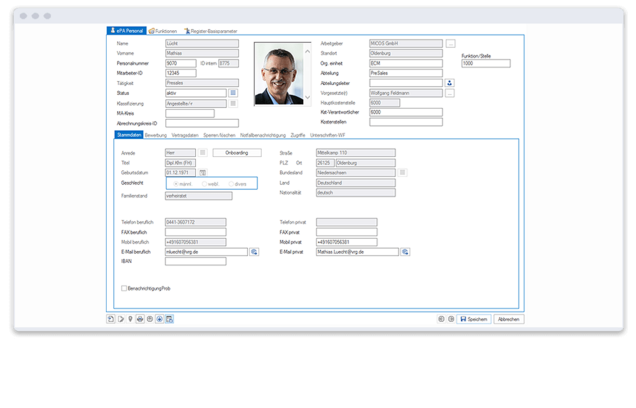
Task: Click mail icon next to E-Mail beruflich
Action: coord(254,252)
